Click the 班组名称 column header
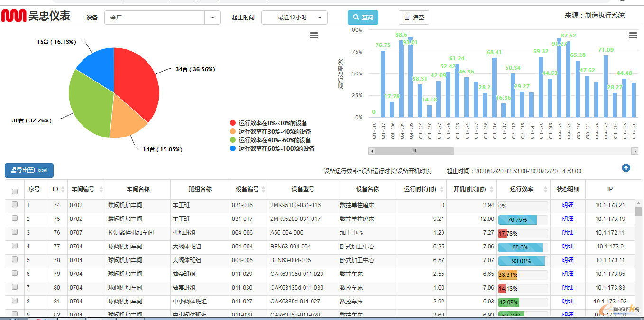This screenshot has height=320, width=644. (200, 189)
